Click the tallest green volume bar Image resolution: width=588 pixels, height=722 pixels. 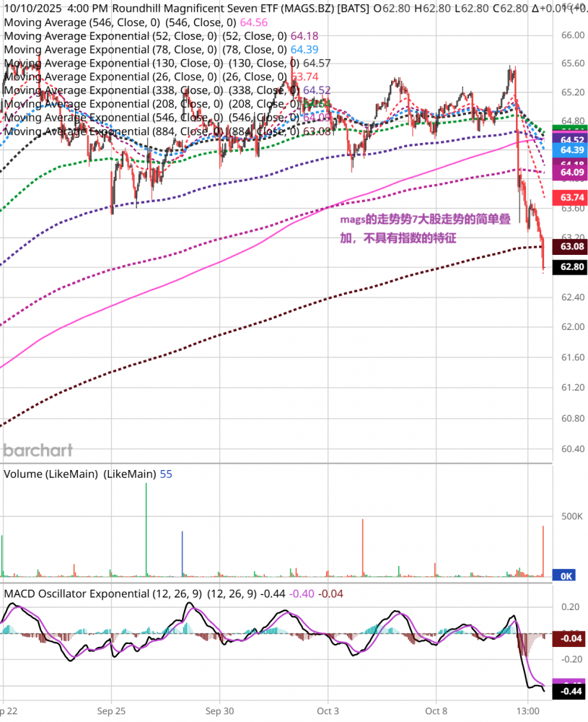pos(146,529)
